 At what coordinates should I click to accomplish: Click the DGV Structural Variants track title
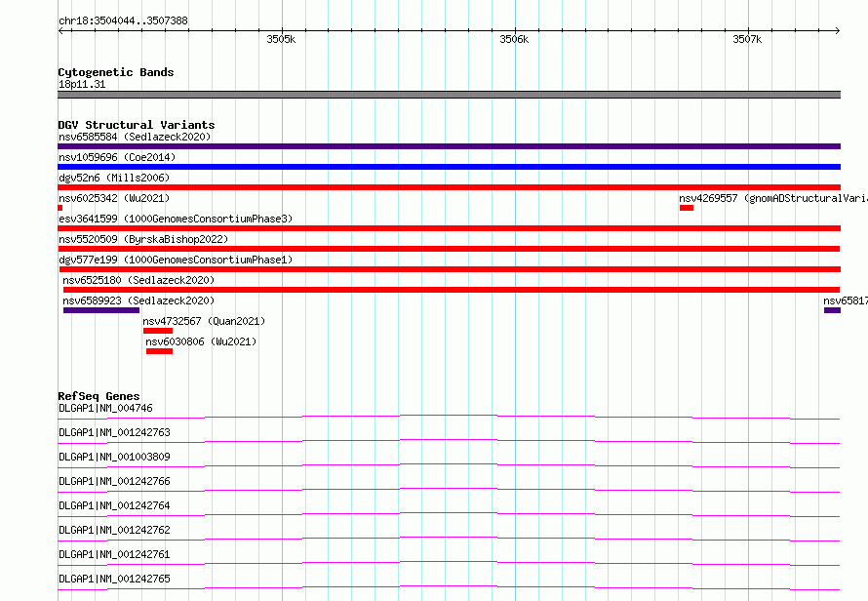point(137,125)
